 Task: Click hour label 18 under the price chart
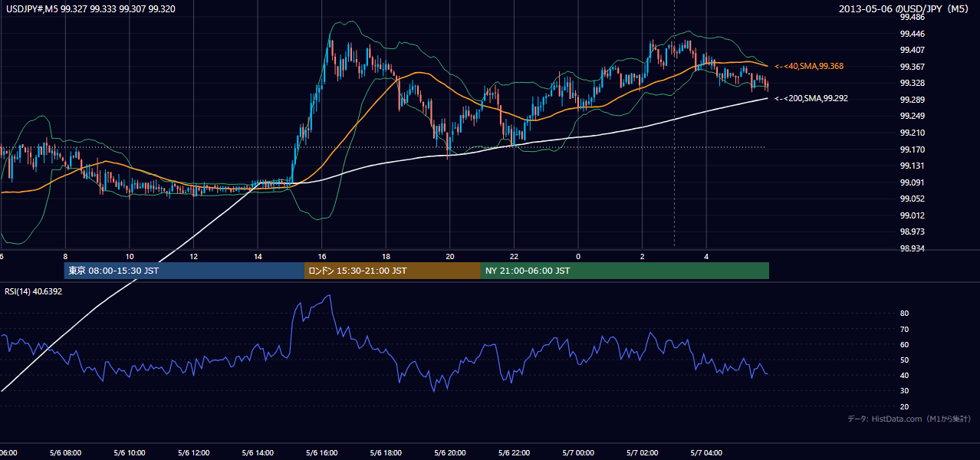(x=386, y=257)
